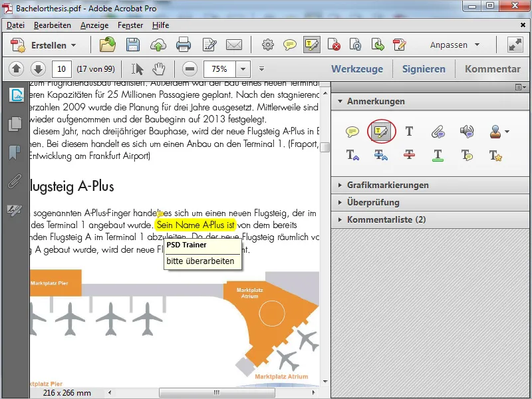Toggle the circled Text Highlight tool
Viewport: 532px width, 399px height.
(x=380, y=132)
